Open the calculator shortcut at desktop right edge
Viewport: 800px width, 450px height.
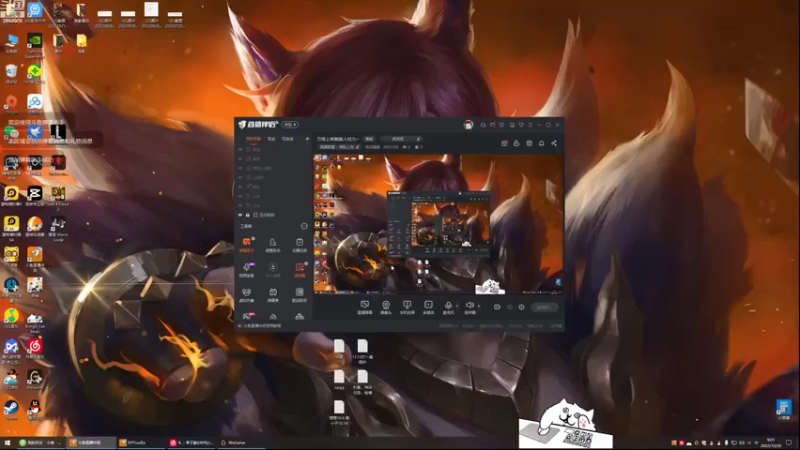[x=784, y=410]
